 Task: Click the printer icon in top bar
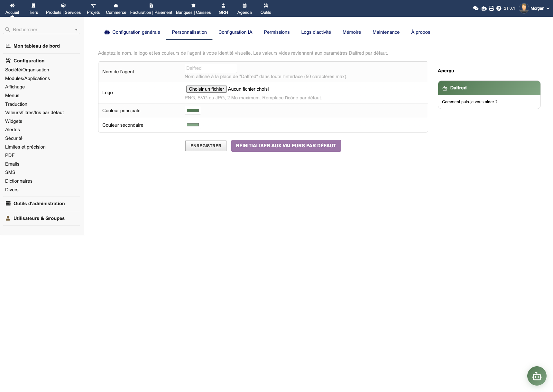[491, 8]
